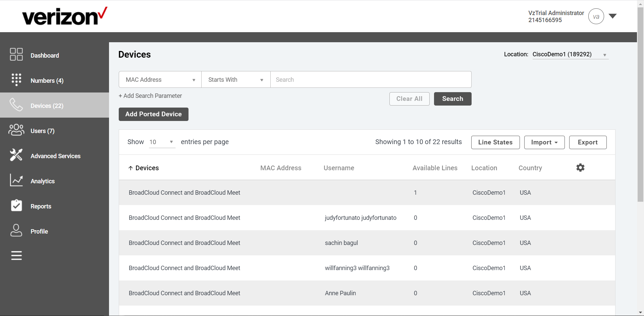This screenshot has height=316, width=644.
Task: Select the Profile person icon
Action: pos(16,230)
